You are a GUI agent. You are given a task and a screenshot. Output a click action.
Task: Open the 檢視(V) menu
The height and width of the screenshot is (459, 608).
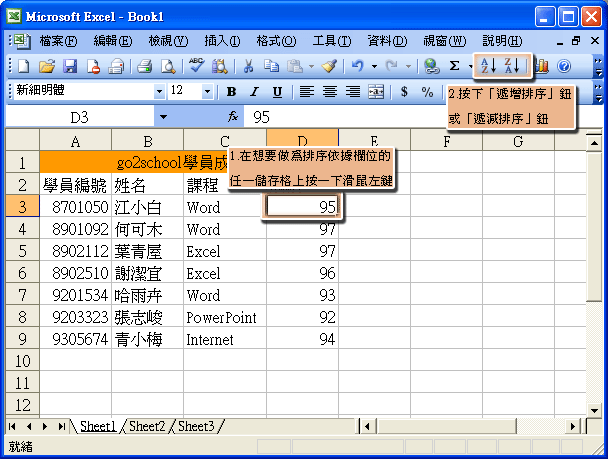(168, 41)
